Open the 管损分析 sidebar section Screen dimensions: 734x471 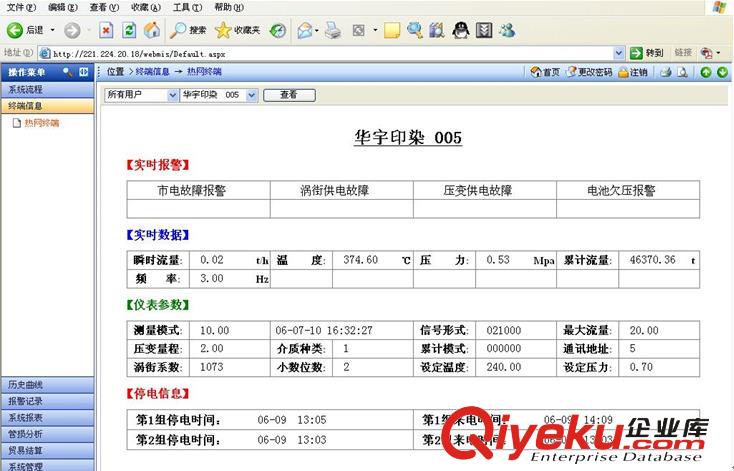47,434
